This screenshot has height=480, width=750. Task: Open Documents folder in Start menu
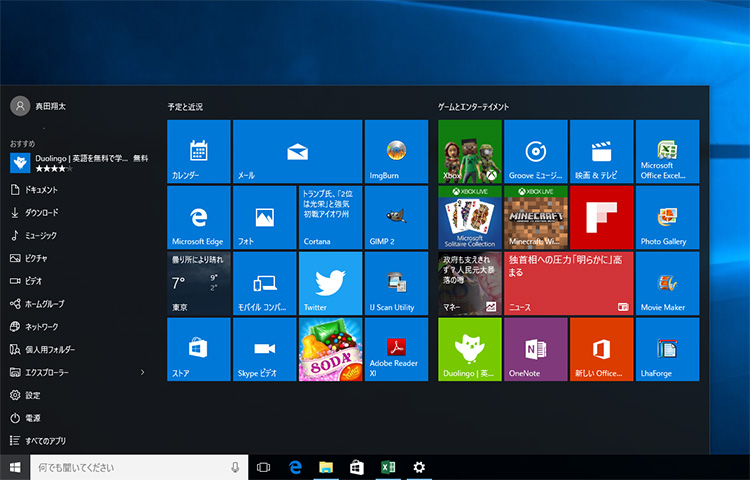click(40, 190)
